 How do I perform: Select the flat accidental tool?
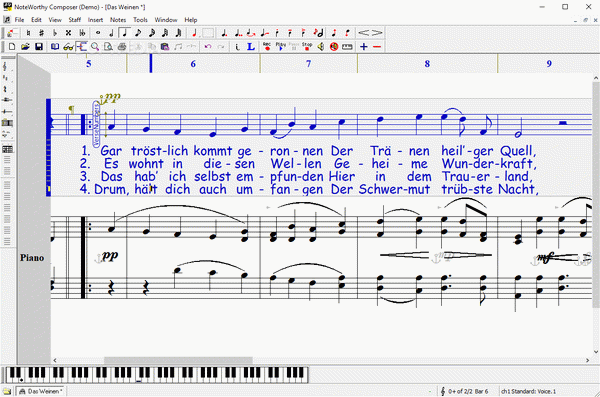55,33
